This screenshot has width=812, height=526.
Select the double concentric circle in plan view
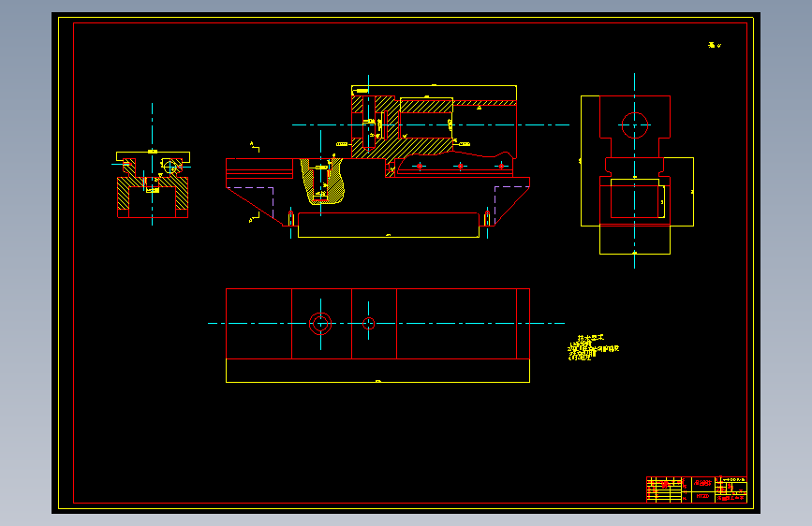point(320,324)
